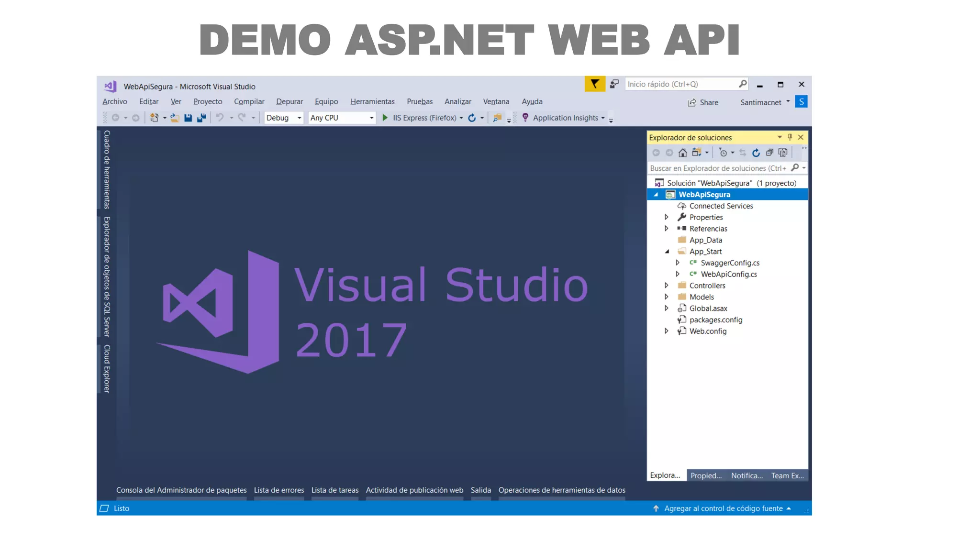
Task: Expand the Properties node
Action: point(666,217)
